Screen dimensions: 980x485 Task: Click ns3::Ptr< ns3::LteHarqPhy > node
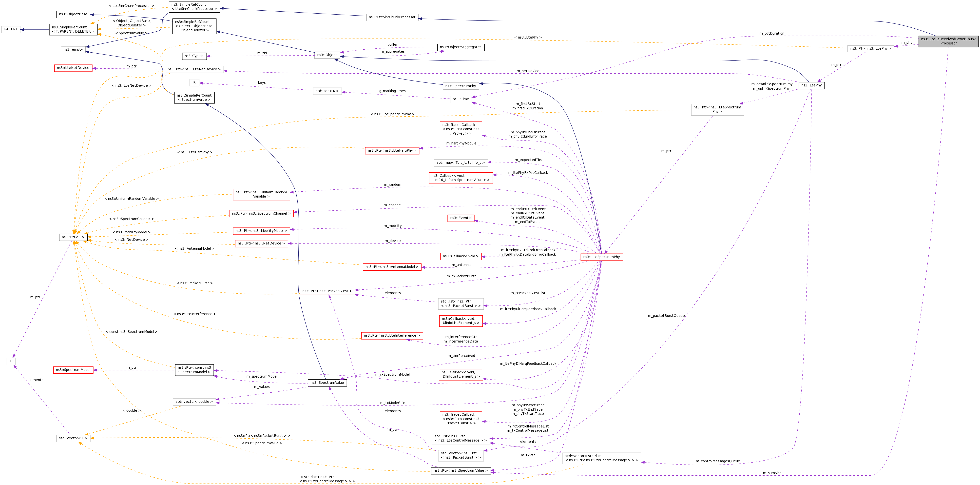pos(392,150)
